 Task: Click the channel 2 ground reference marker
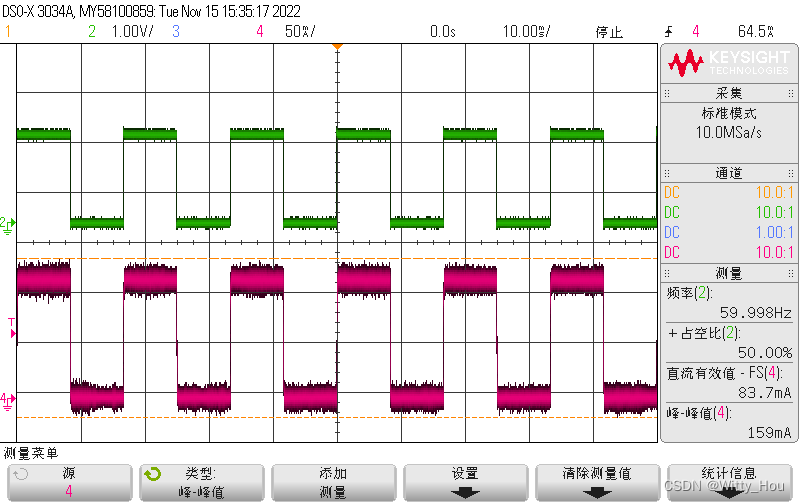tap(8, 224)
